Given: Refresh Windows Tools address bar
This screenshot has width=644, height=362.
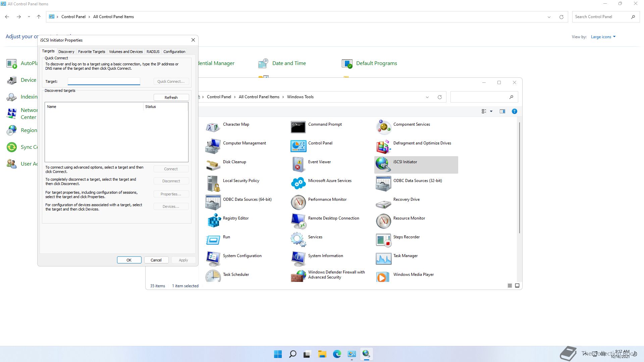Looking at the screenshot, I should coord(439,97).
